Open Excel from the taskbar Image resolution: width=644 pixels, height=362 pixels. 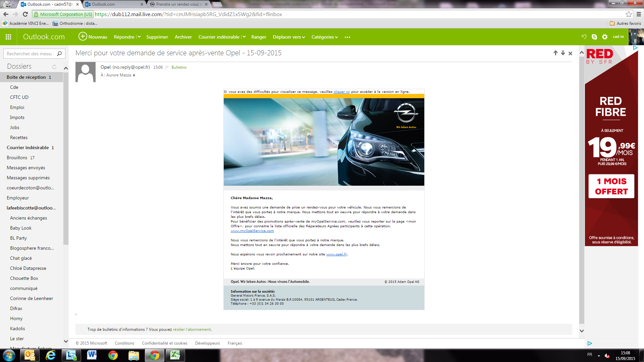point(175,355)
